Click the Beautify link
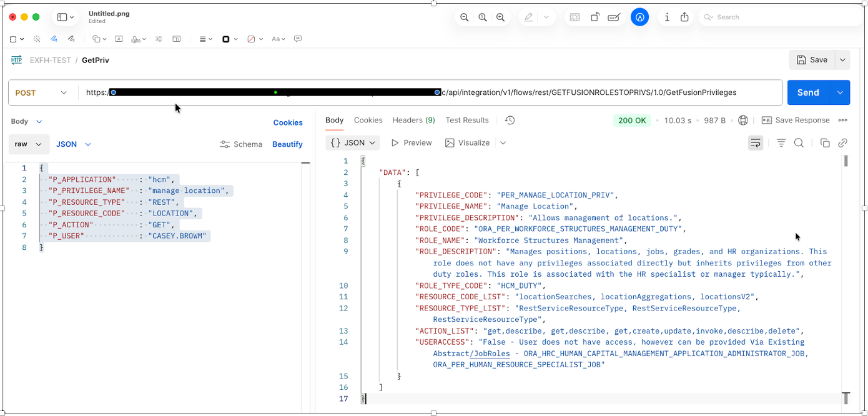Image resolution: width=868 pixels, height=416 pixels. tap(287, 144)
